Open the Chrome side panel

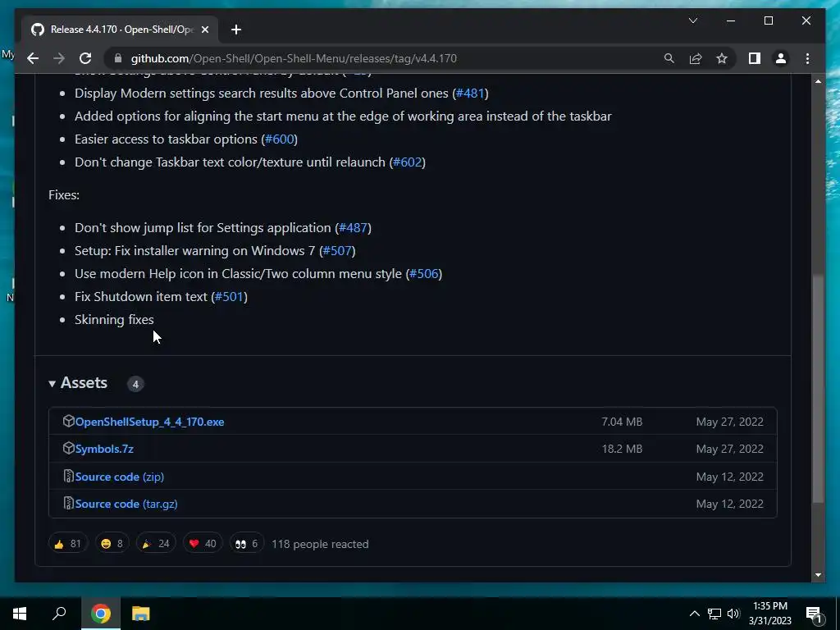[x=755, y=58]
